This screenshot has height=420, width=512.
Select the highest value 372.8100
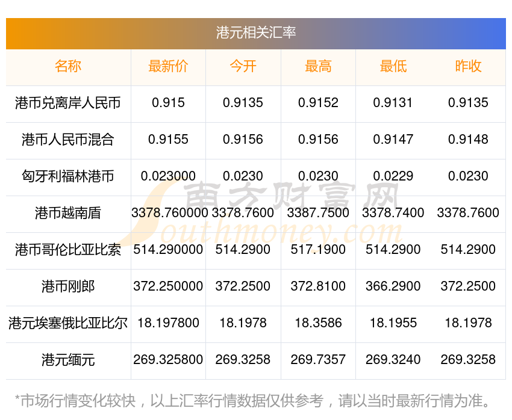click(318, 286)
